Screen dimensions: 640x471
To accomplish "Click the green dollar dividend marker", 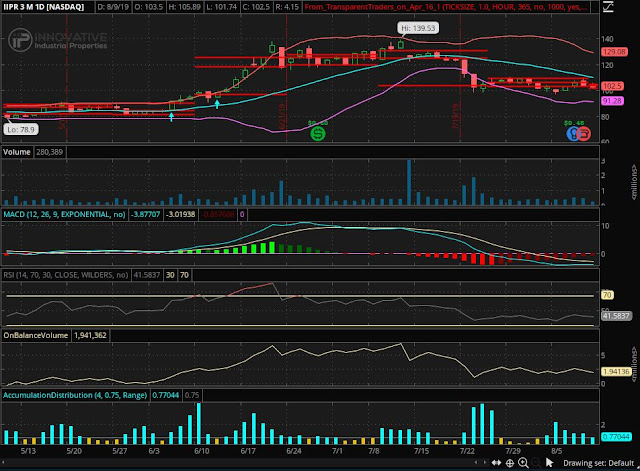I will 318,133.
